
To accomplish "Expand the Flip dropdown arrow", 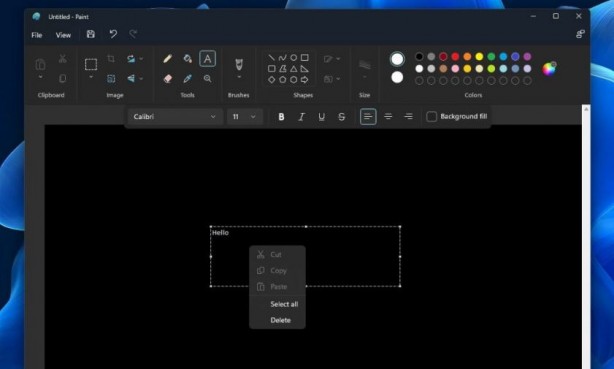I will click(x=141, y=79).
